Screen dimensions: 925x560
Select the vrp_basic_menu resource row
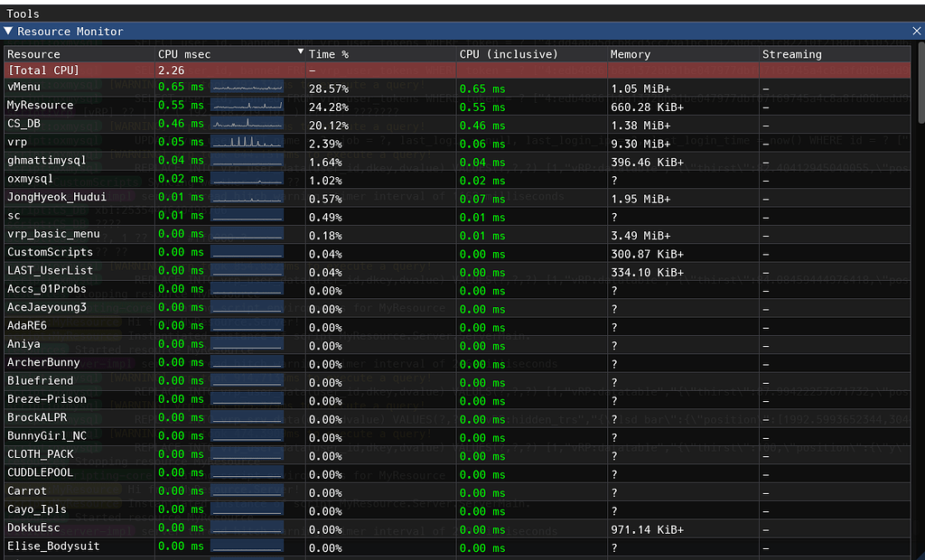(x=53, y=234)
